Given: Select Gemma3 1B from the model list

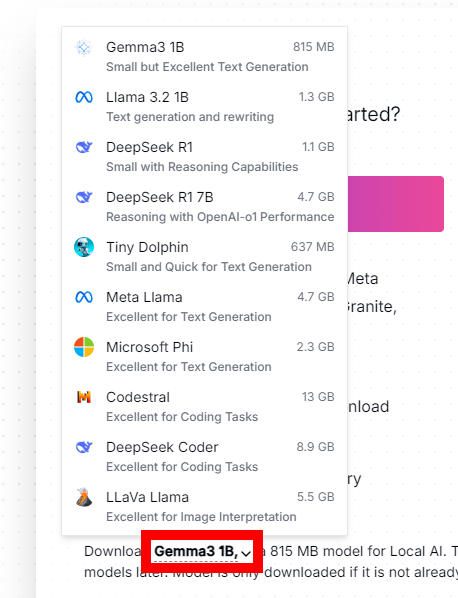Looking at the screenshot, I should (204, 57).
